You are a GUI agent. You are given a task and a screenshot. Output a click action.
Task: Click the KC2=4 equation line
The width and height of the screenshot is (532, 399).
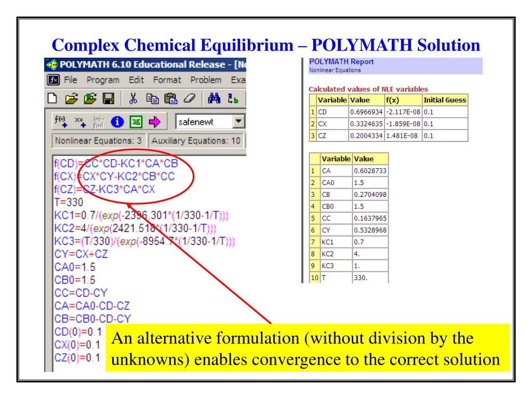(x=135, y=229)
